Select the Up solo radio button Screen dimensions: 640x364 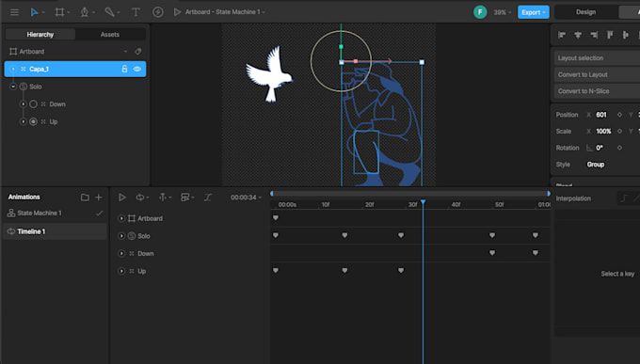click(x=34, y=121)
